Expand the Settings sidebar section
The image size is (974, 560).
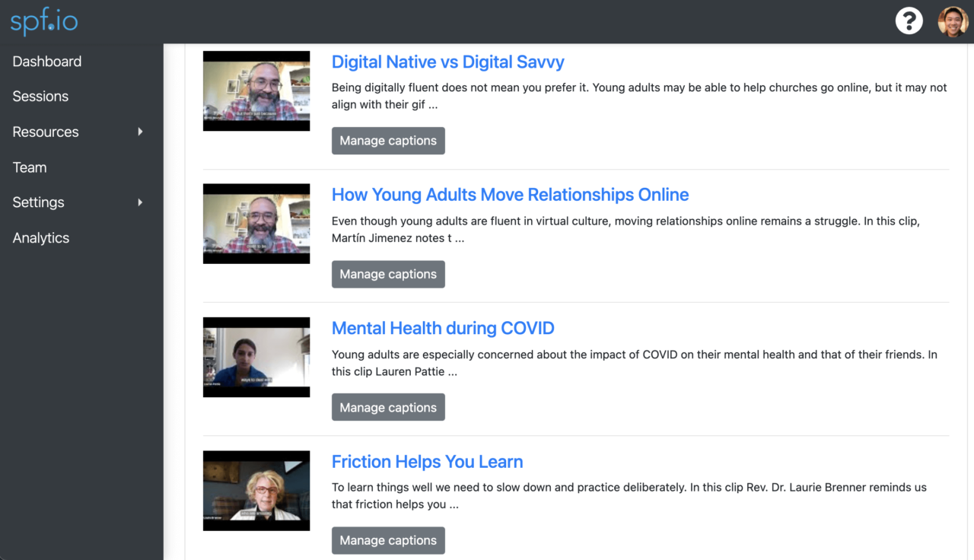pos(38,202)
